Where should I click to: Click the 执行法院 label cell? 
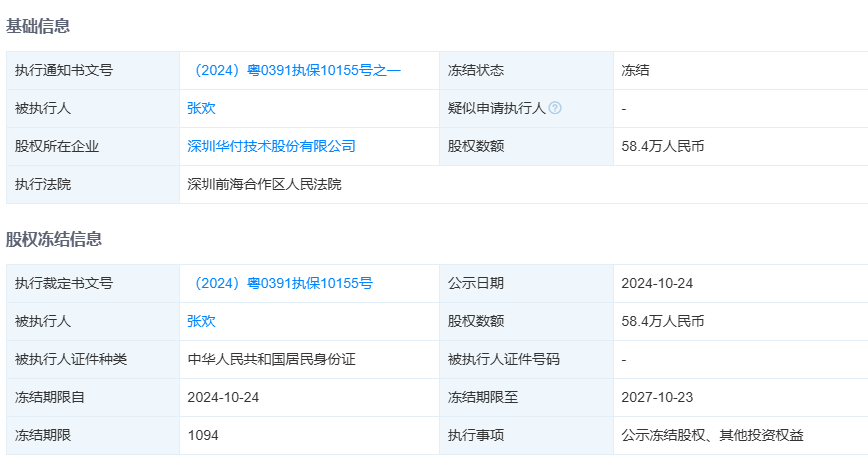[43, 184]
